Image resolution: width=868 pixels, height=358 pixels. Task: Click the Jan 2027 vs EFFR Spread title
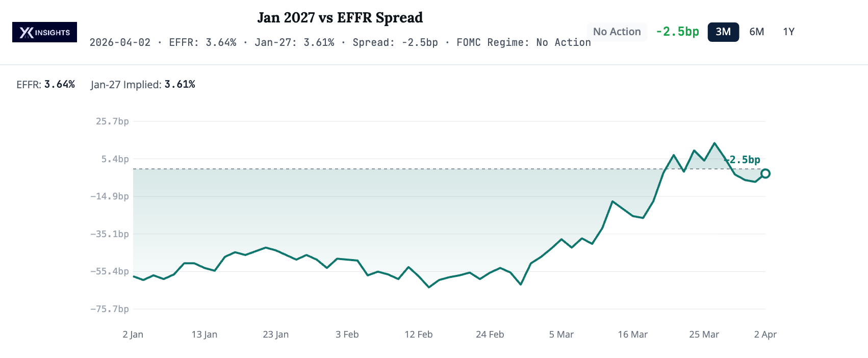(340, 18)
